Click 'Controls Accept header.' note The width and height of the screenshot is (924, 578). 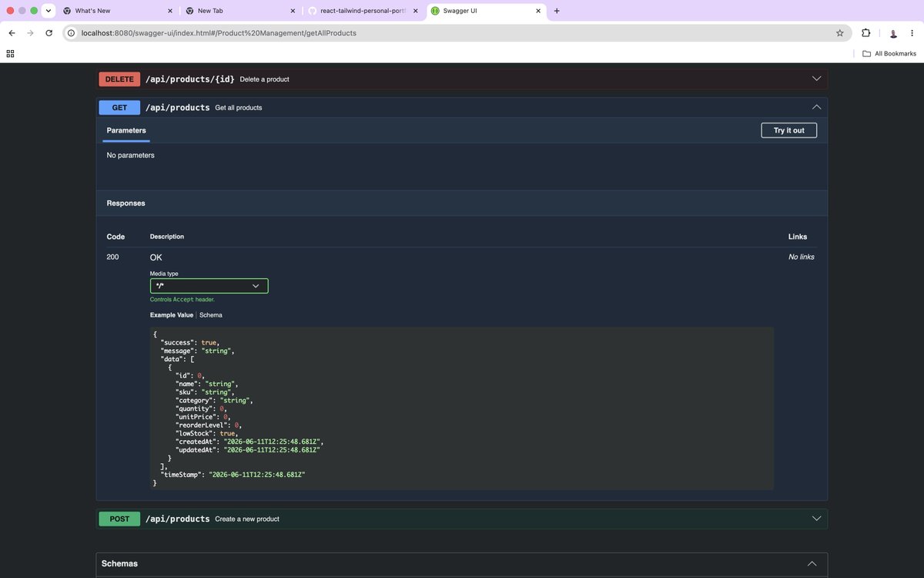pyautogui.click(x=182, y=299)
